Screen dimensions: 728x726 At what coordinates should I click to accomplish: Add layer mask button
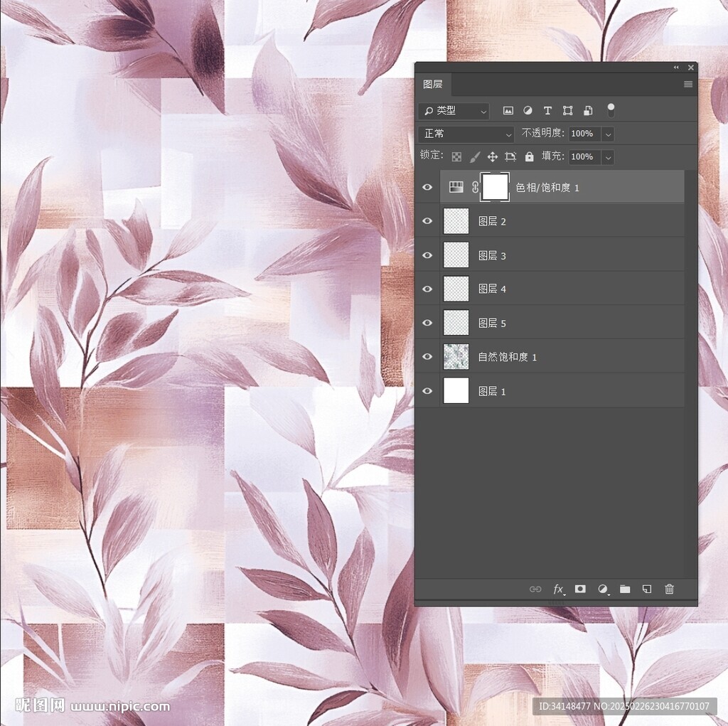(580, 589)
